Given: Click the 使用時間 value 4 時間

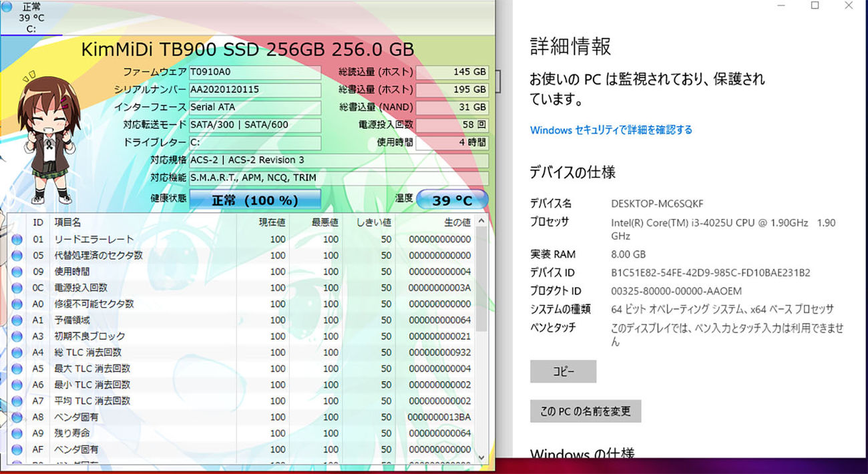Looking at the screenshot, I should click(452, 143).
